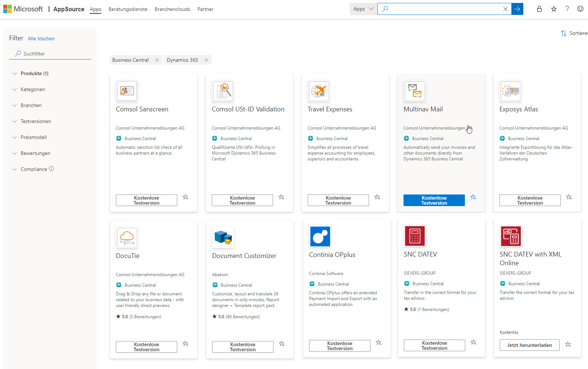Start Kostenlose Testversion for Continia OPplus
This screenshot has height=369, width=588.
pyautogui.click(x=340, y=346)
